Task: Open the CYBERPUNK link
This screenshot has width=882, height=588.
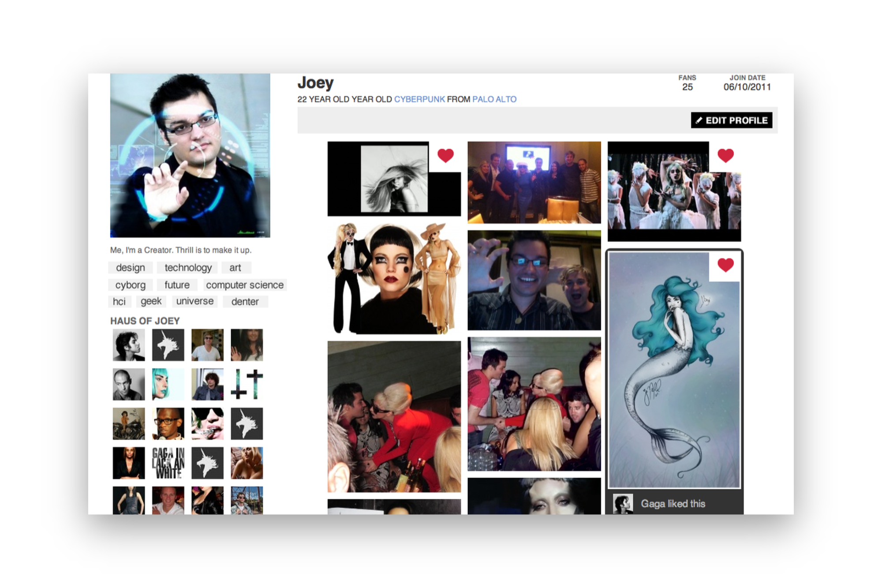Action: point(419,99)
